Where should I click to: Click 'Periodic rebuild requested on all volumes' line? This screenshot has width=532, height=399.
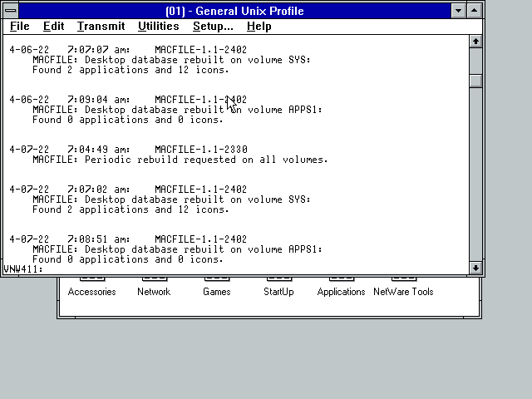(x=180, y=160)
